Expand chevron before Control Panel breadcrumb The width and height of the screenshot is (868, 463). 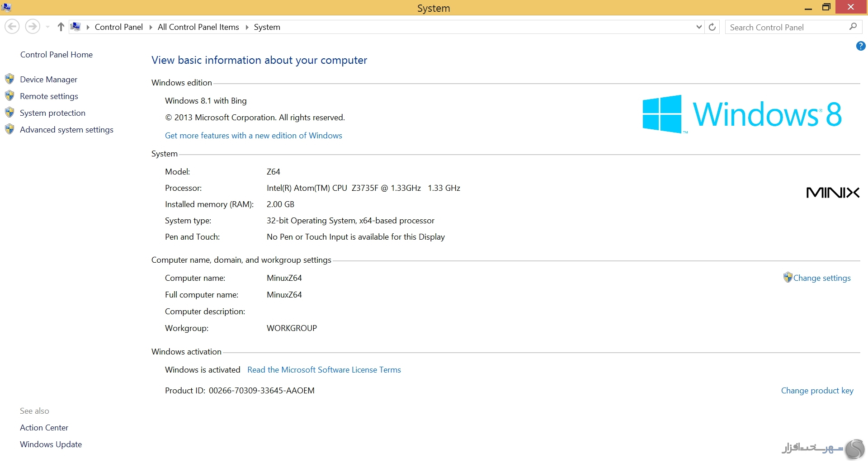(88, 27)
